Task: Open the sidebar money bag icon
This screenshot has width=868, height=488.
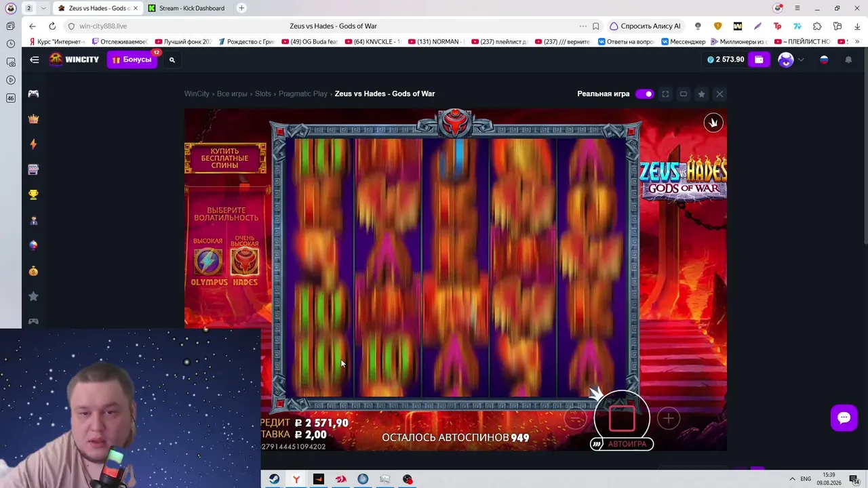Action: 33,271
